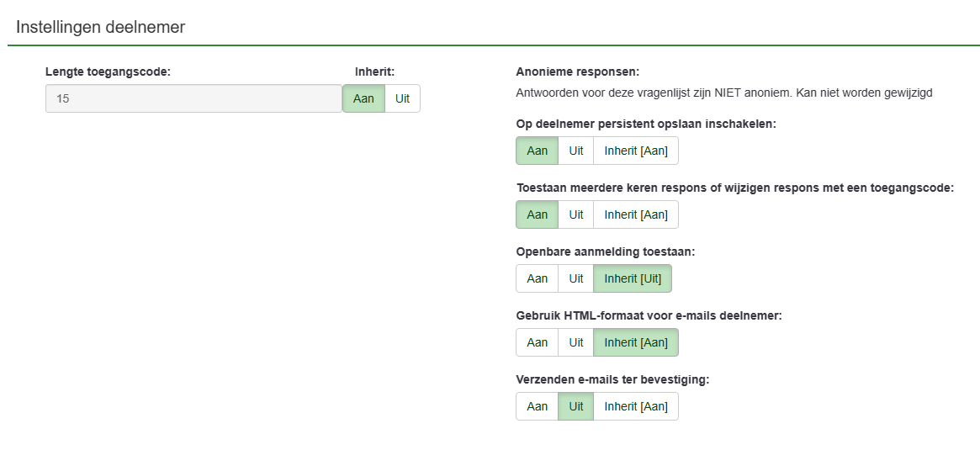Choose Inherit [Aan] for e-mails ter bevestiging
The image size is (980, 450).
pos(635,406)
